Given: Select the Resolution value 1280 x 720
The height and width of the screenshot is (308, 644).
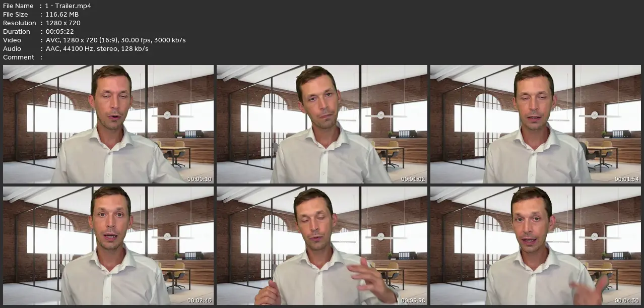Looking at the screenshot, I should 63,23.
